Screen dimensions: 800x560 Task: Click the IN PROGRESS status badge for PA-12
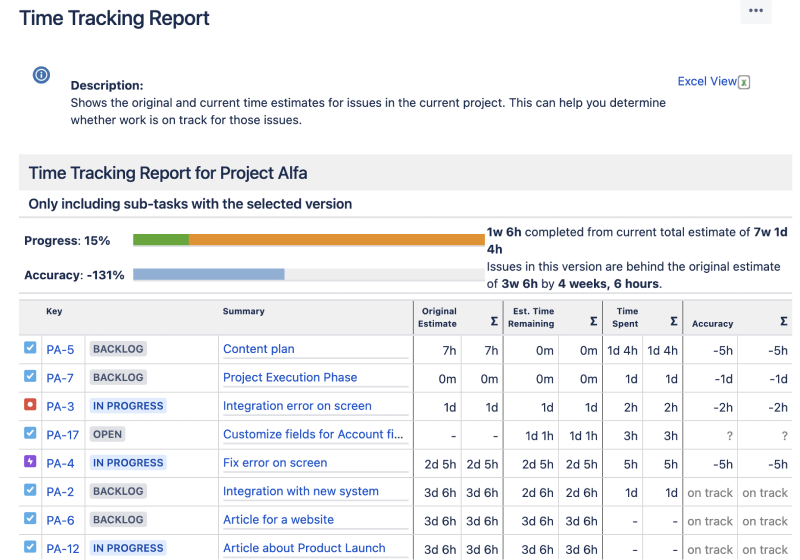(128, 549)
